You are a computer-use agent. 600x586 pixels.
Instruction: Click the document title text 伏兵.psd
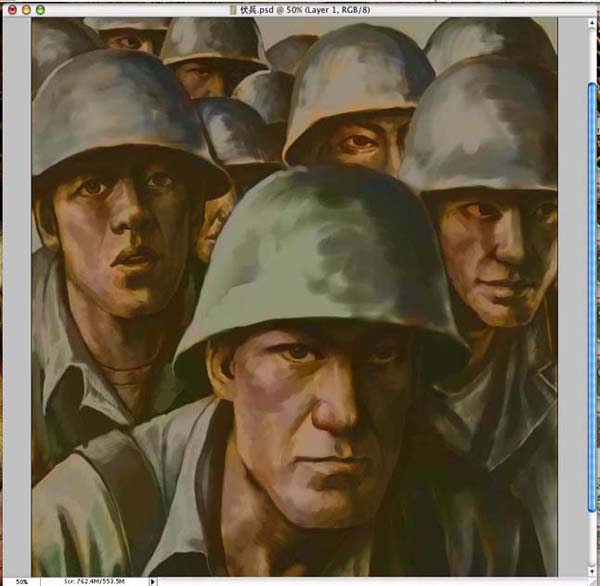tap(256, 10)
